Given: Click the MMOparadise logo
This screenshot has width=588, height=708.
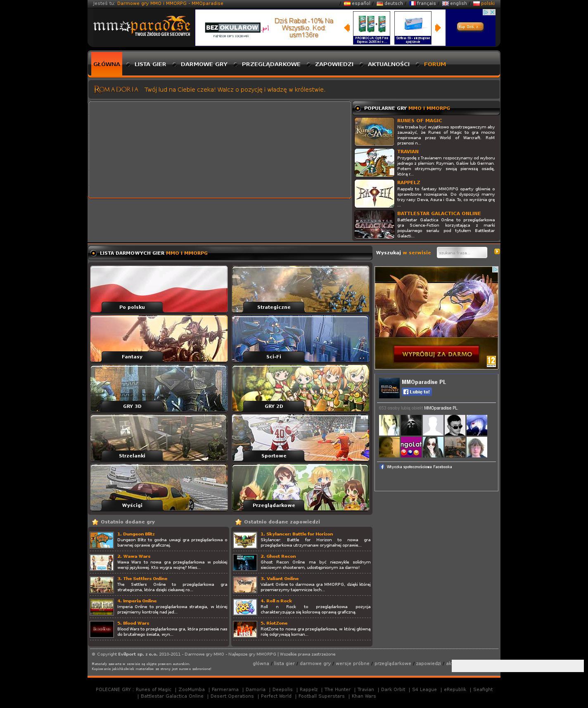Looking at the screenshot, I should (x=141, y=27).
